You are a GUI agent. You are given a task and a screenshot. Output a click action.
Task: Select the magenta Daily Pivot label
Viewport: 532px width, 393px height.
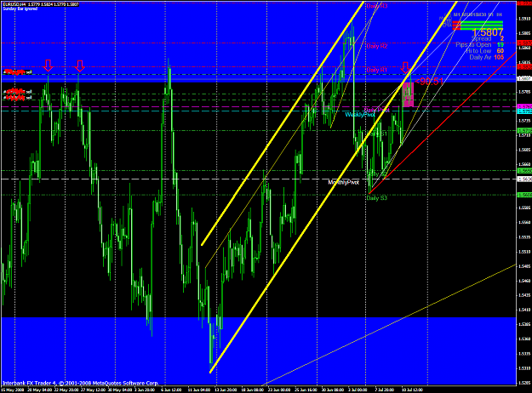coord(376,110)
